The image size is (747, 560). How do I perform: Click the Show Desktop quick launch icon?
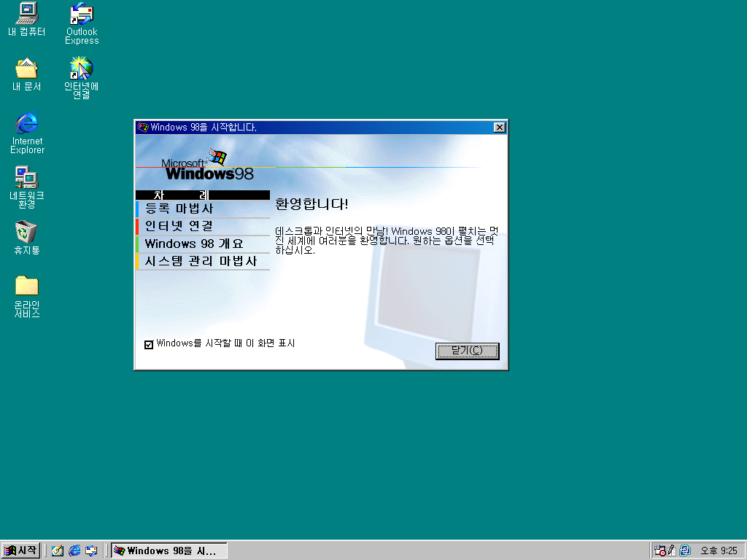coord(58,551)
